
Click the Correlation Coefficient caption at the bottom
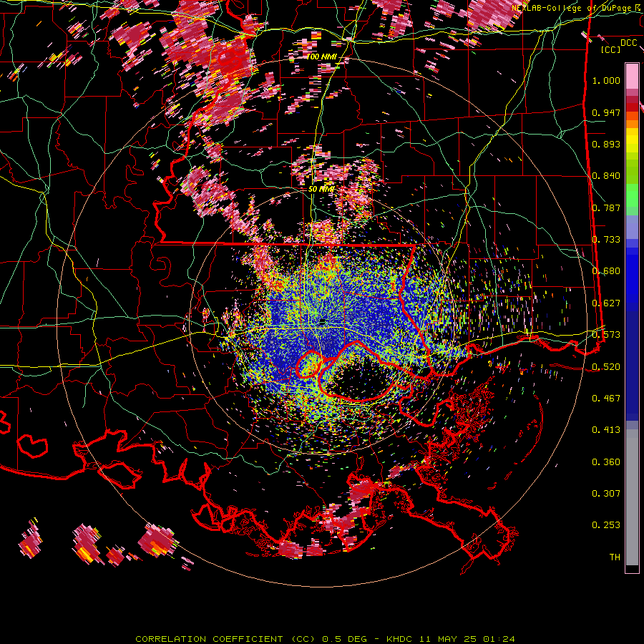click(x=325, y=639)
